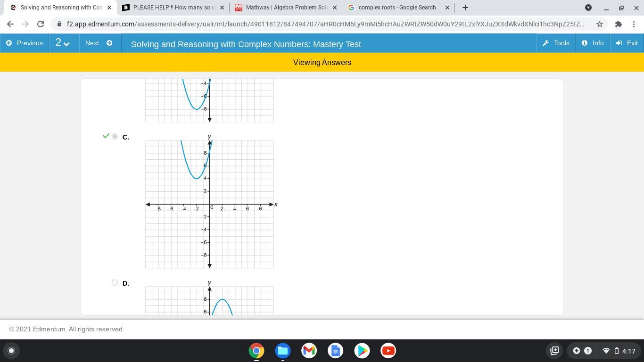The height and width of the screenshot is (362, 644).
Task: Select answer option C radio button
Action: point(115,137)
